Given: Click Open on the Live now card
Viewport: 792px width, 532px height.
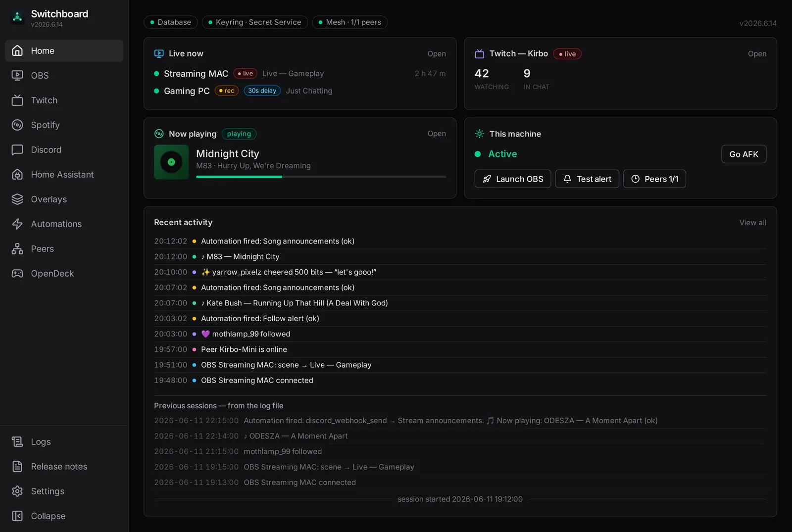Looking at the screenshot, I should click(437, 53).
